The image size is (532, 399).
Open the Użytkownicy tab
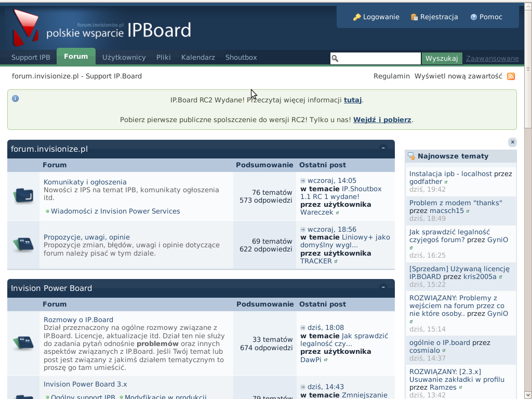click(x=124, y=58)
